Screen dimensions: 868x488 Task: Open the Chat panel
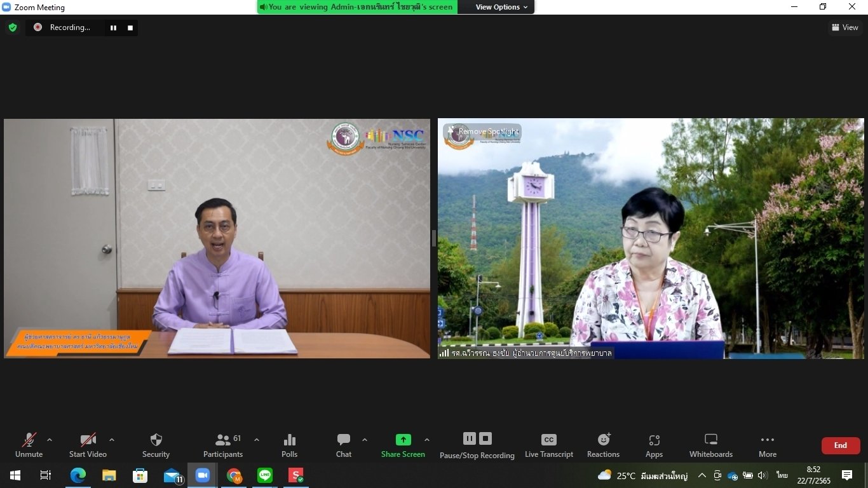[x=344, y=445]
